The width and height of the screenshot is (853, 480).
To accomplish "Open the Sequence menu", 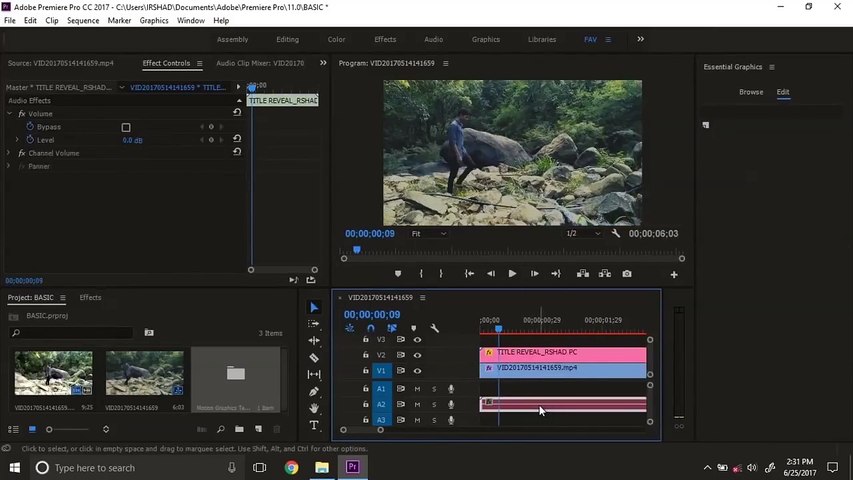I will point(83,20).
